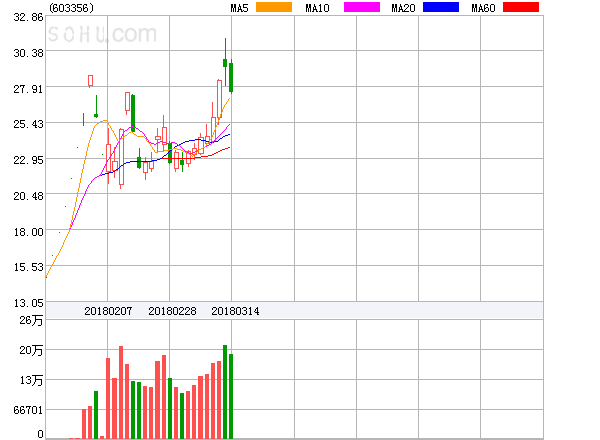Click the red MA60 legend swatch

click(x=521, y=7)
